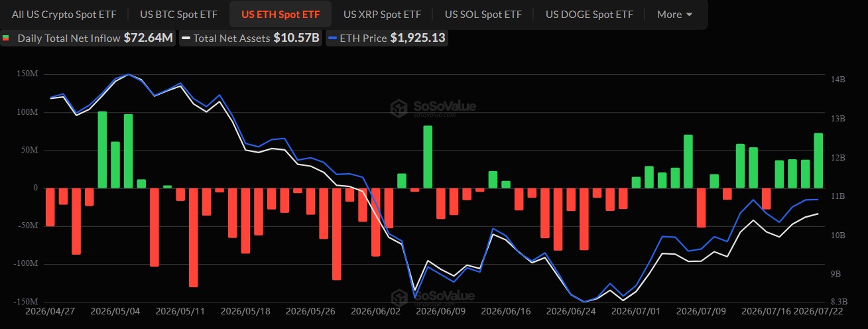Click the 10B right axis label

[837, 235]
